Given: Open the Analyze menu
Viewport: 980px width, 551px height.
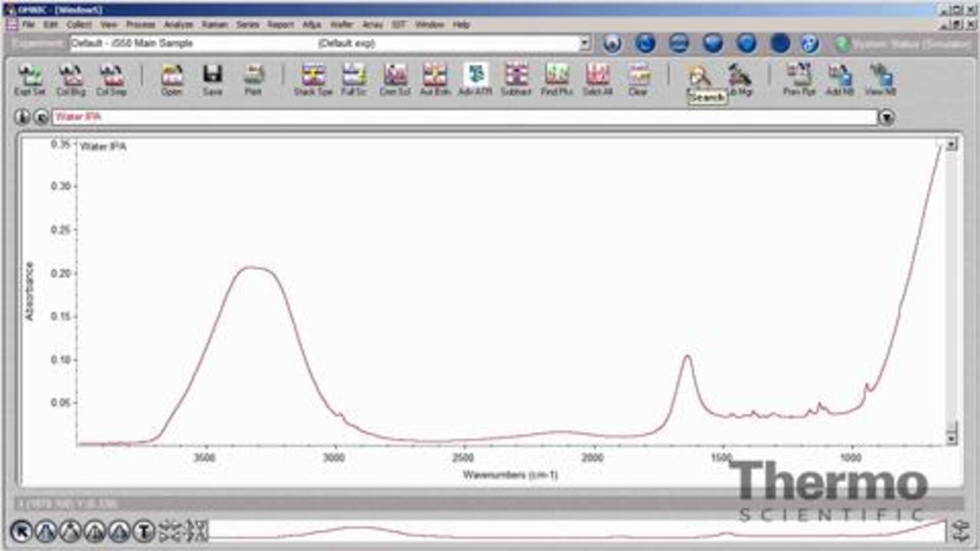Looking at the screenshot, I should pyautogui.click(x=178, y=24).
